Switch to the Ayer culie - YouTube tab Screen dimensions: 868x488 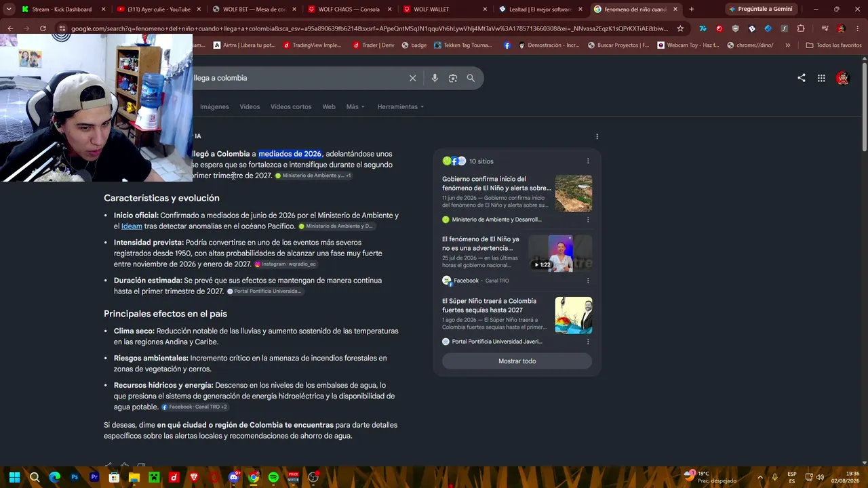pyautogui.click(x=159, y=9)
